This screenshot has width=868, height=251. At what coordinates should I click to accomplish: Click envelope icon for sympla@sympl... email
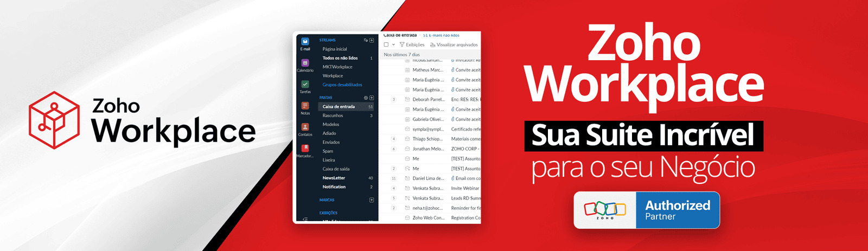click(x=407, y=129)
